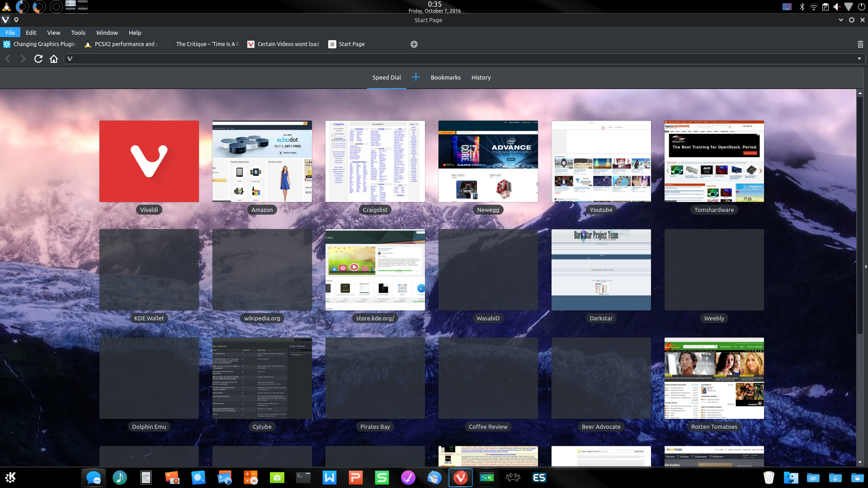Open WPS Writer in the dock
This screenshot has width=868, height=488.
(330, 478)
